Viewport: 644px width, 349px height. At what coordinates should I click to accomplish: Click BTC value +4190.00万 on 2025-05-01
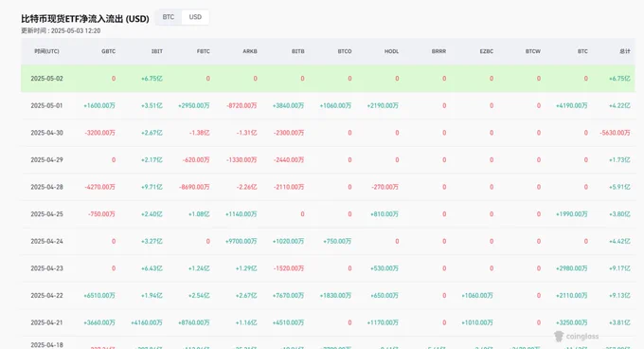click(572, 105)
